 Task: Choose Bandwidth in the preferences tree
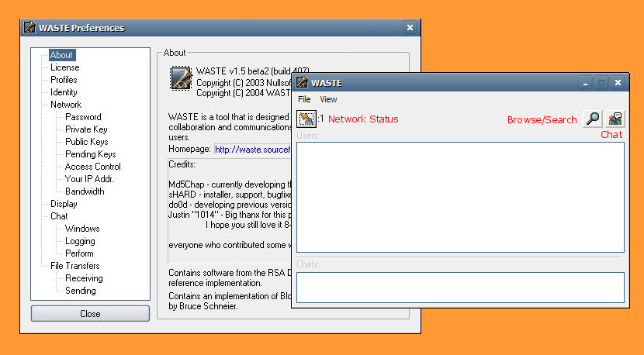pyautogui.click(x=85, y=191)
